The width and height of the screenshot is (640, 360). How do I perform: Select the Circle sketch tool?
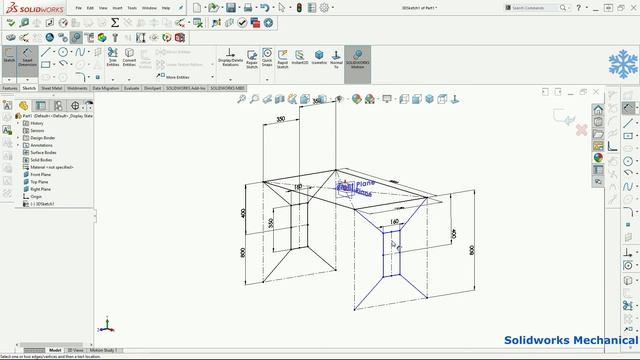[62, 52]
